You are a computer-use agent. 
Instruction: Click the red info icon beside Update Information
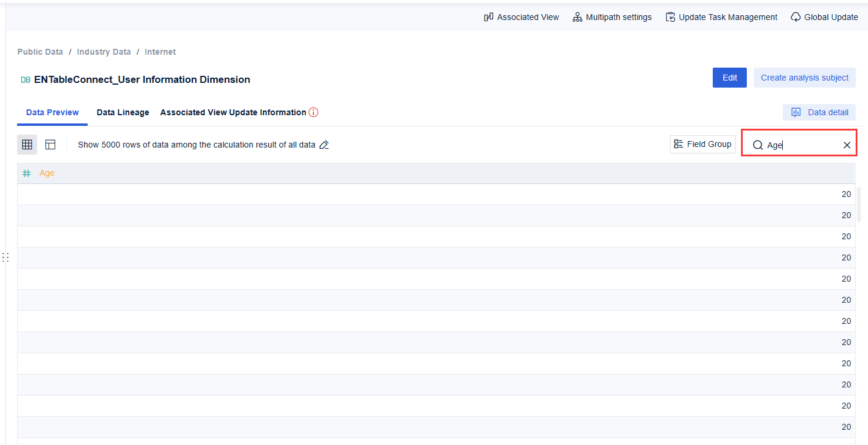point(313,112)
